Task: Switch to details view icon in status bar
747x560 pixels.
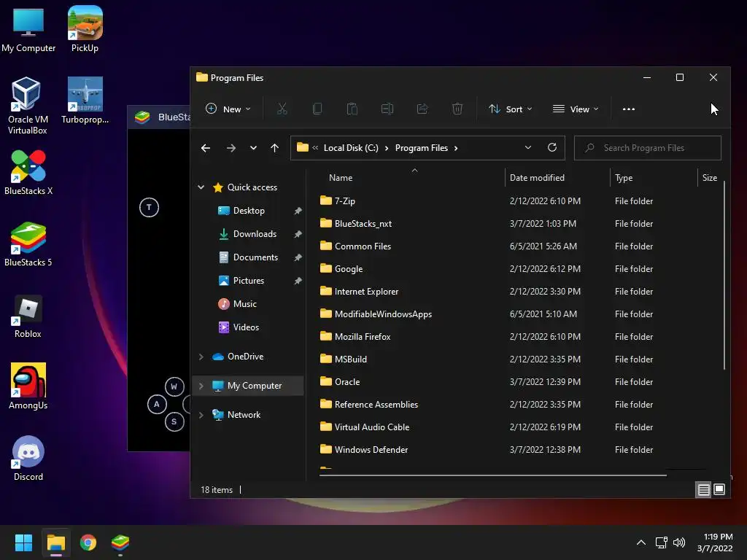Action: coord(704,489)
